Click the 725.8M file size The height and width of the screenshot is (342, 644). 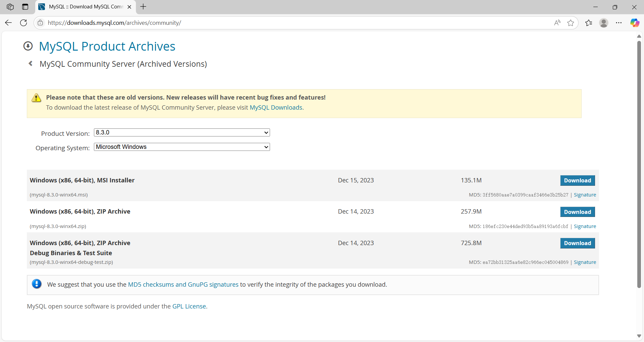(471, 243)
